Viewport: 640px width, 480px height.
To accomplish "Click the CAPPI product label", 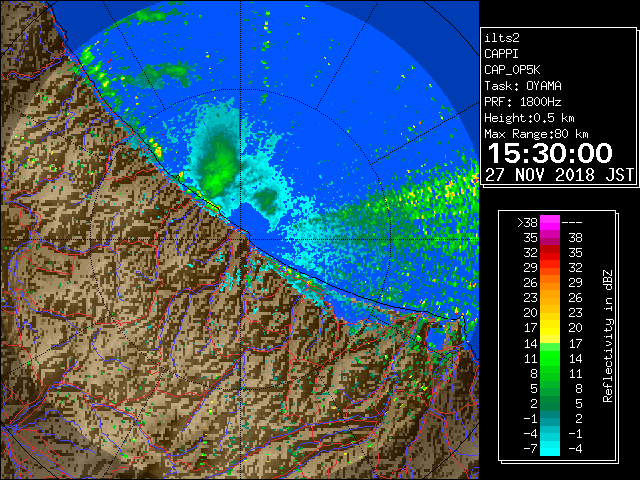I will (501, 54).
